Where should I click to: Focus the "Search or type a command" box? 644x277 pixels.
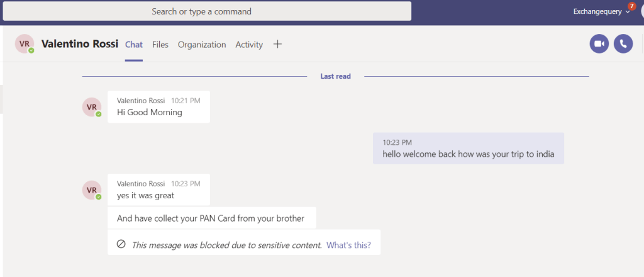pyautogui.click(x=201, y=11)
